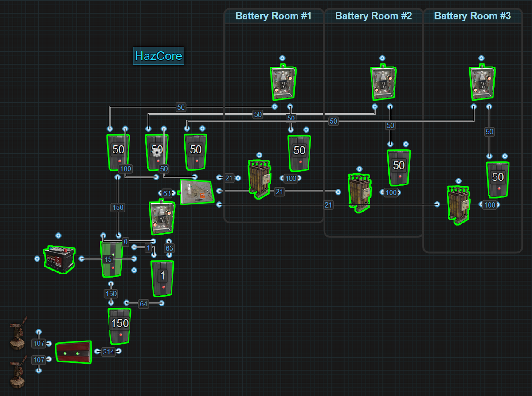
Task: Select the 50 branch in Battery Room #1
Action: 300,153
